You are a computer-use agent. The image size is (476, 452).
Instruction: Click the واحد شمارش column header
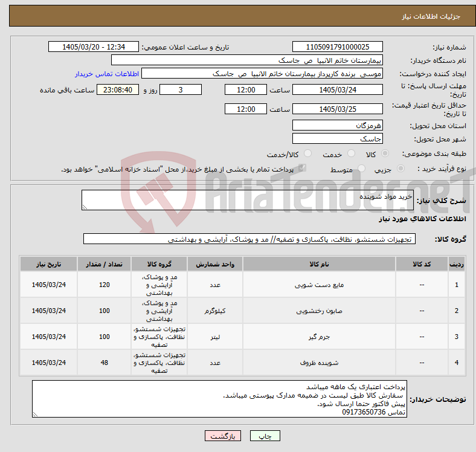(x=215, y=264)
